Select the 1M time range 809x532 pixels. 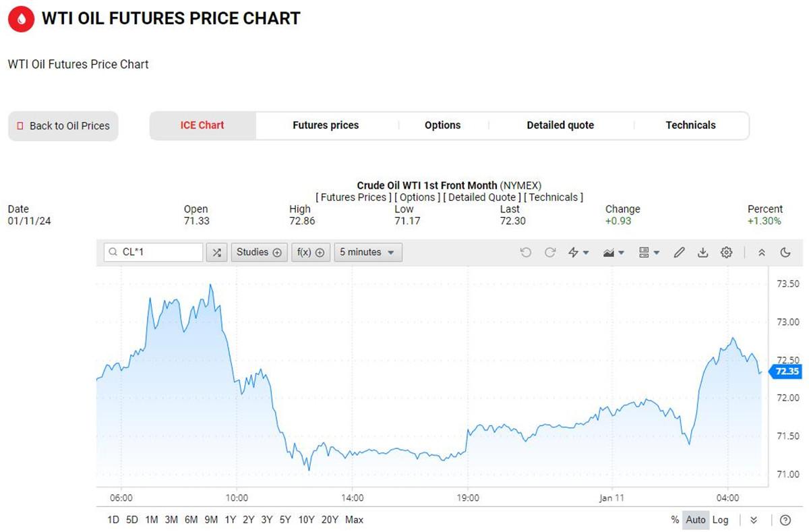[x=152, y=520]
